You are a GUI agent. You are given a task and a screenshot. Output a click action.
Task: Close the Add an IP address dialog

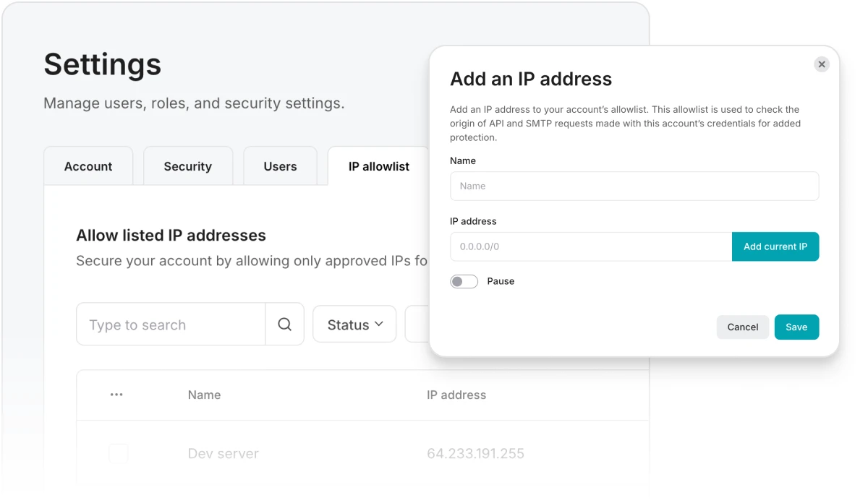pyautogui.click(x=821, y=64)
